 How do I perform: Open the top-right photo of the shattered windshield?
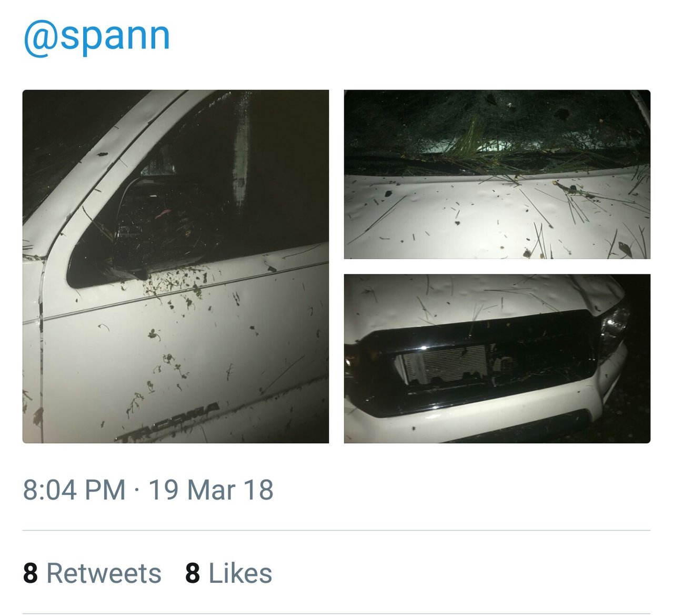497,174
